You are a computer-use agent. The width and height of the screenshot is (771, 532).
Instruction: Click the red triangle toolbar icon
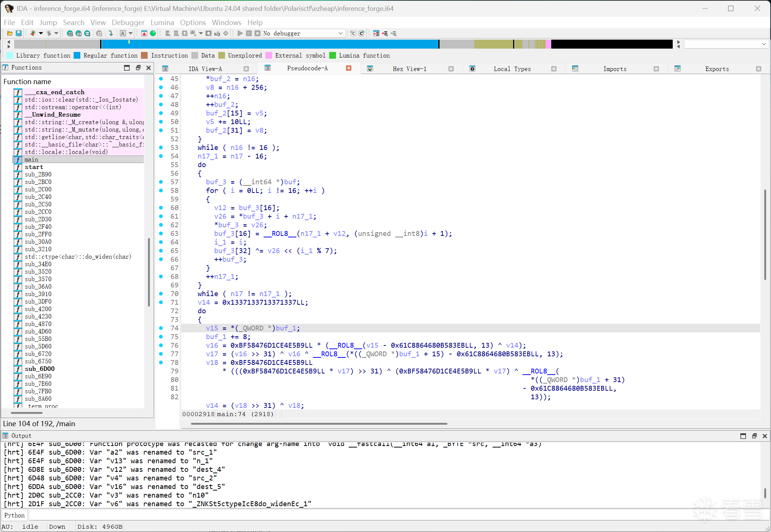coord(144,33)
